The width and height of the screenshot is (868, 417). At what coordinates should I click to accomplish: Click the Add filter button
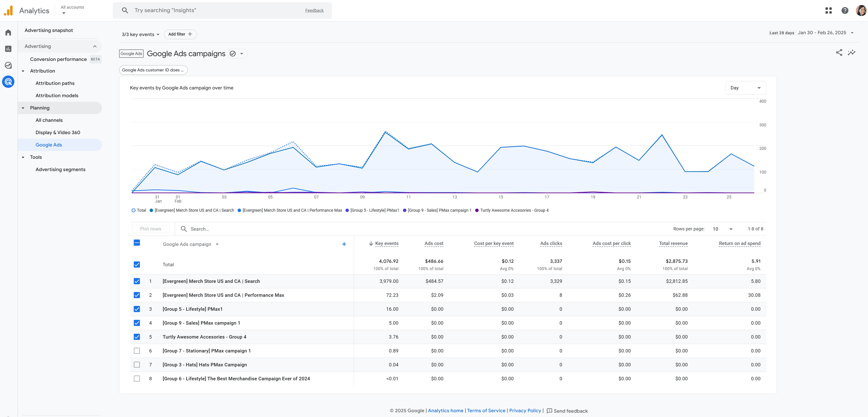[x=180, y=34]
